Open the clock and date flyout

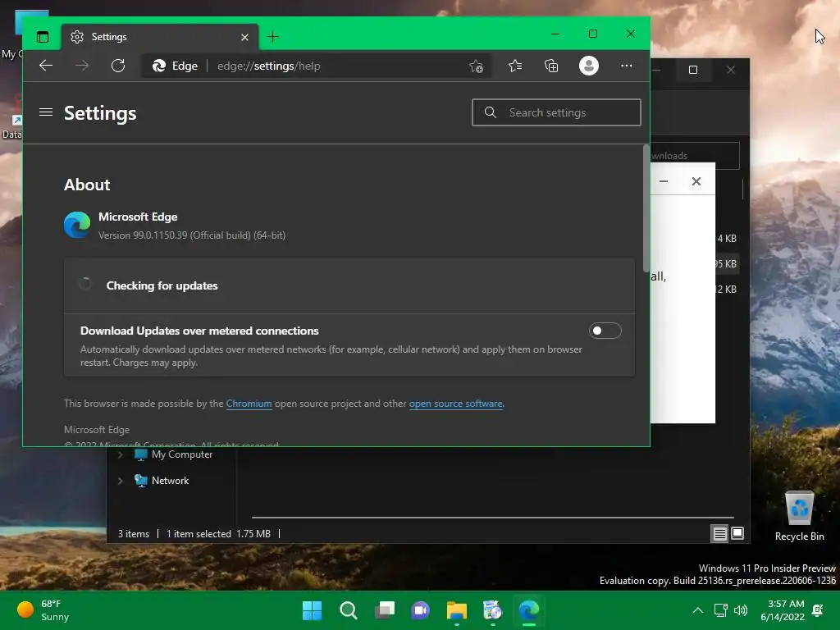tap(783, 610)
